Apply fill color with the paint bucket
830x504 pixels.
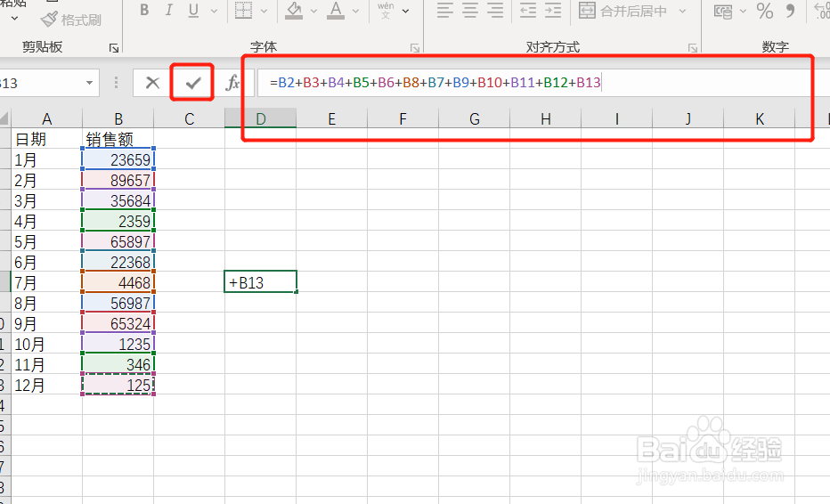pyautogui.click(x=294, y=10)
